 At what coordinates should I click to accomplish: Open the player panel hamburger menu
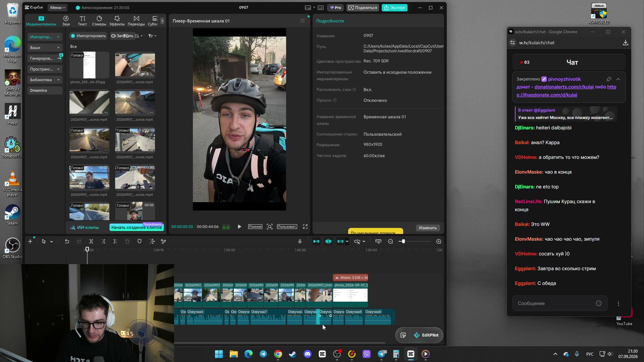point(302,21)
